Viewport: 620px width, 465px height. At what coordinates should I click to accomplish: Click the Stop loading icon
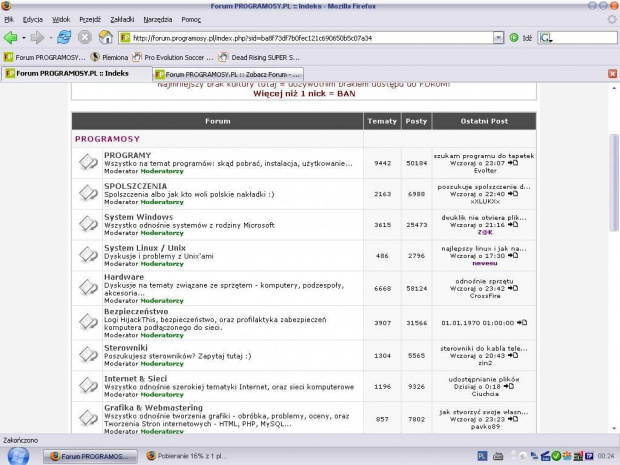tap(85, 38)
